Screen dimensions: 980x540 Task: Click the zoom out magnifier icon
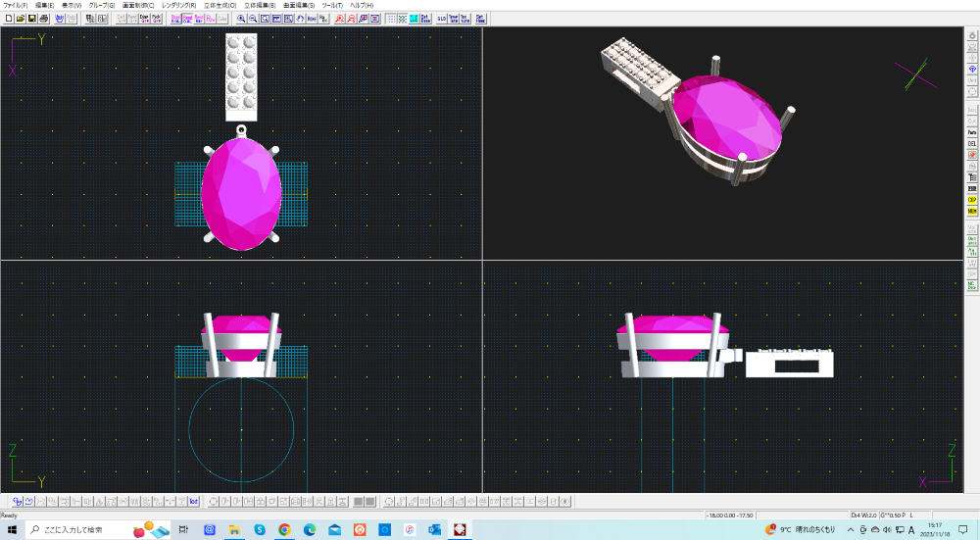pos(253,19)
